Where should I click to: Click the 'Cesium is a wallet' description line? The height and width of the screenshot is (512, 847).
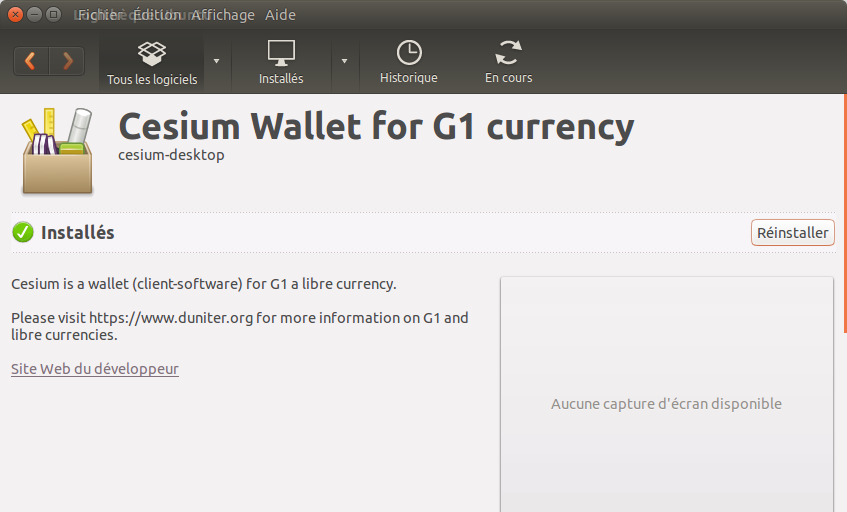[204, 284]
